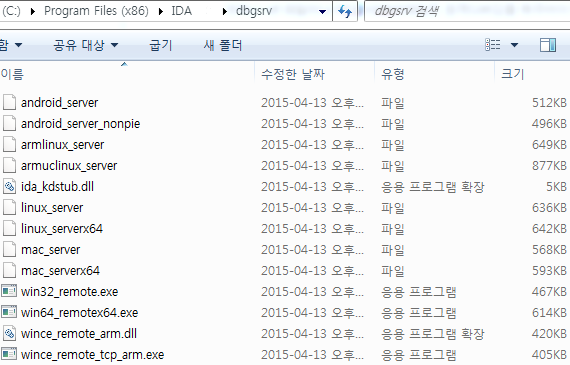This screenshot has height=365, width=570.
Task: Click the win32_remote.exe application icon
Action: pos(9,291)
